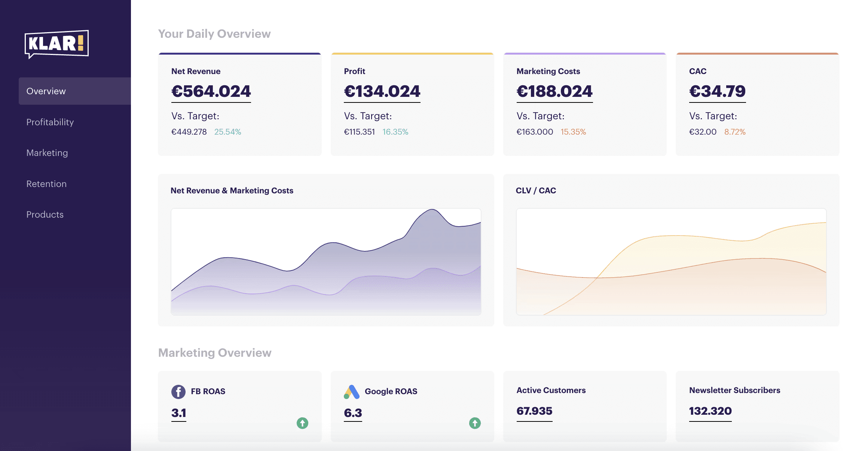Click CAC target amount €32.00
The image size is (868, 451).
[703, 132]
